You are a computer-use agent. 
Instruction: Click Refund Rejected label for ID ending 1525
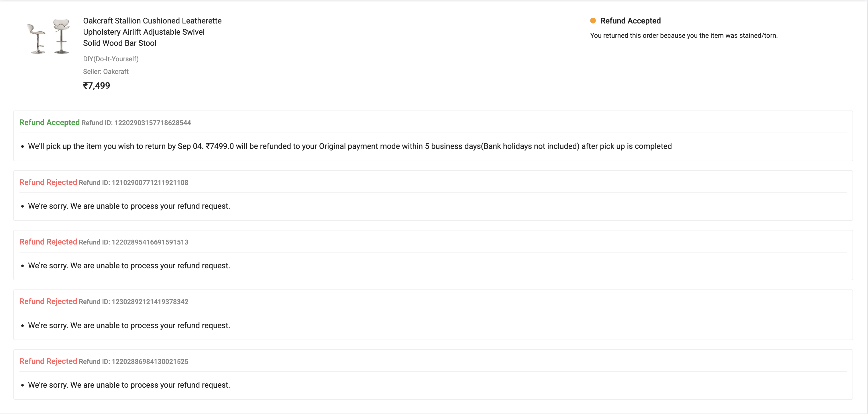pyautogui.click(x=48, y=361)
